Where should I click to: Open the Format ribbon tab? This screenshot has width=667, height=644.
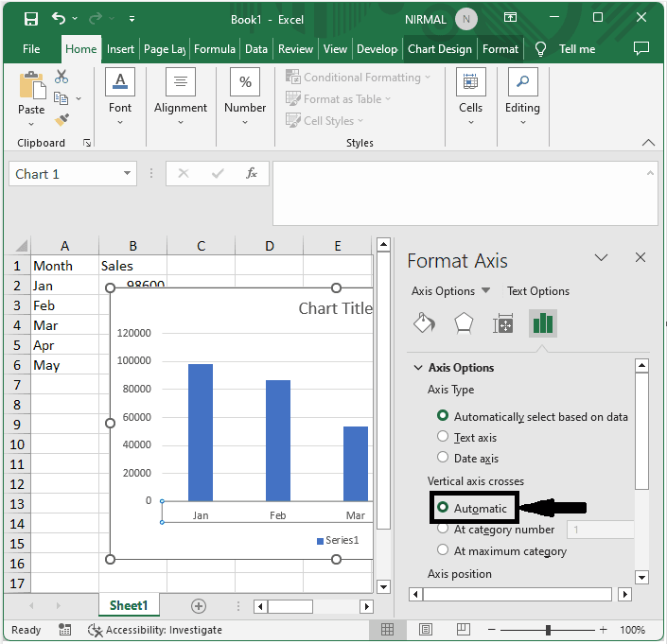[x=500, y=49]
